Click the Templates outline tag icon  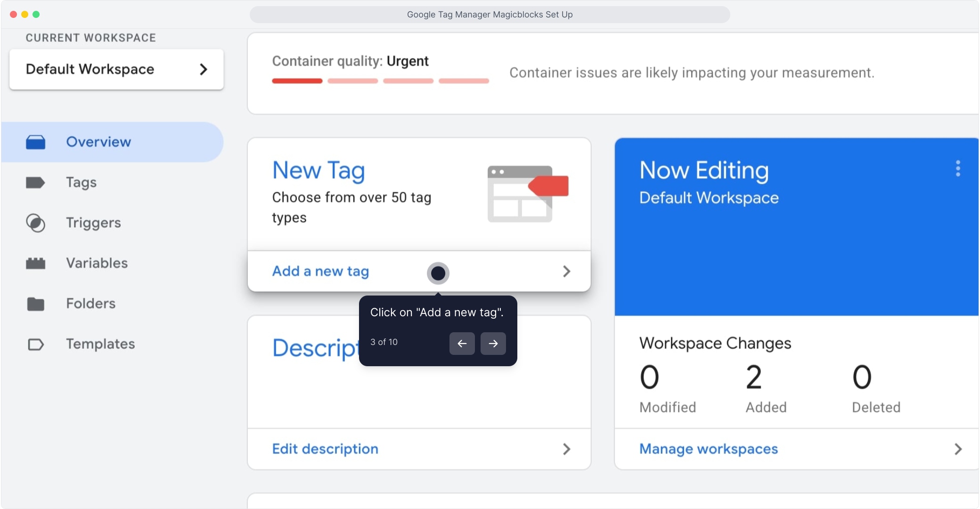[35, 345]
